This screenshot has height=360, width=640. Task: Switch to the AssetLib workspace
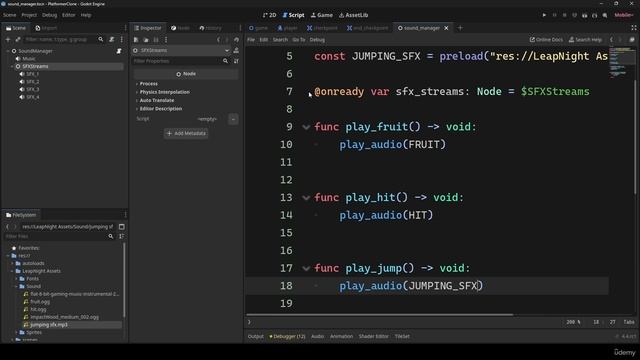point(353,15)
